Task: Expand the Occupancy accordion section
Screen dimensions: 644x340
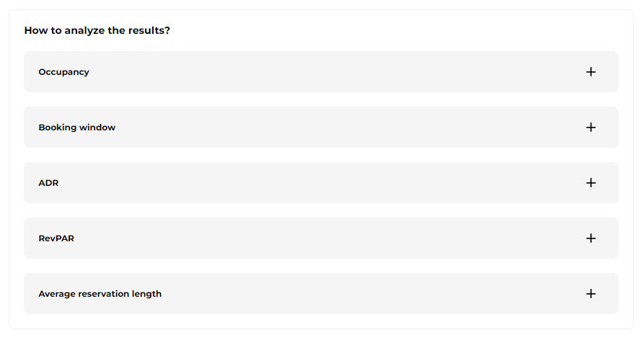Action: point(321,72)
